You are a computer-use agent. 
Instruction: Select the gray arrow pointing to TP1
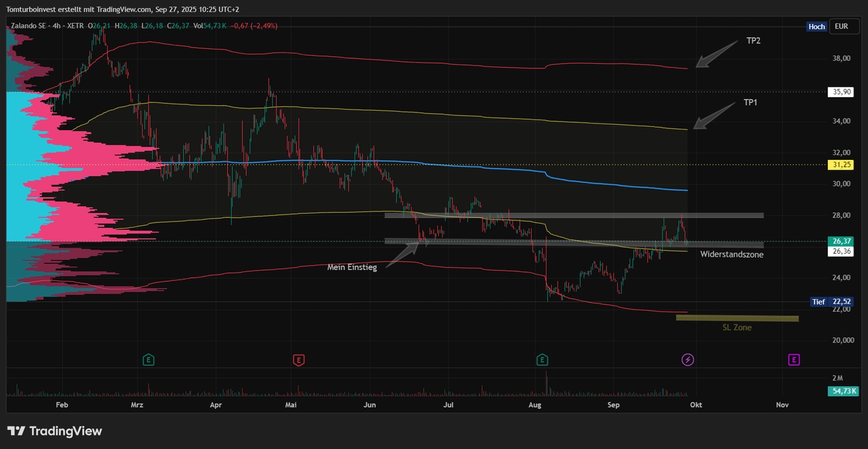coord(714,115)
